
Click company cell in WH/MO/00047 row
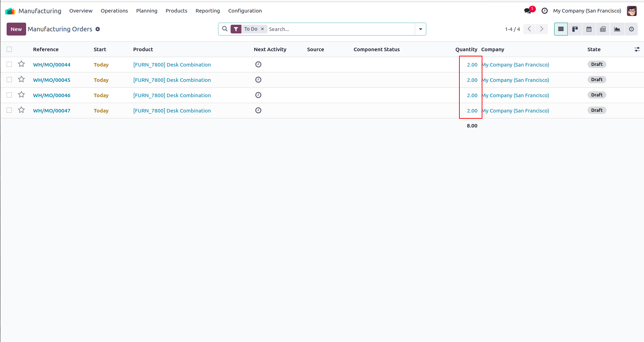click(515, 111)
